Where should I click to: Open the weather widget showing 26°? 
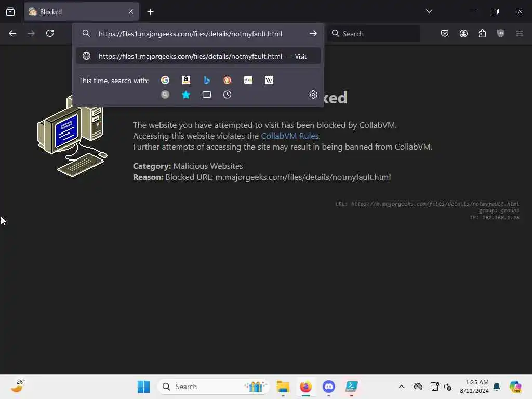(x=18, y=387)
